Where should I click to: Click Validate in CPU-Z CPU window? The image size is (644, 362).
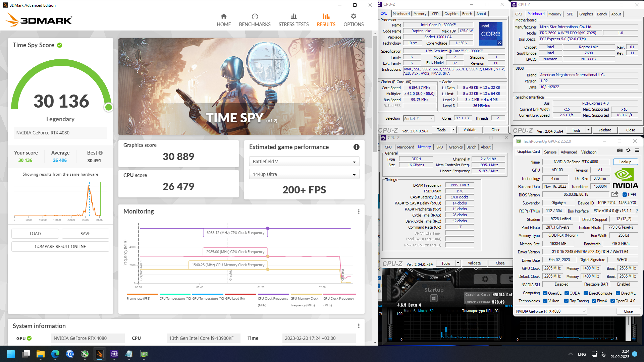tap(470, 130)
